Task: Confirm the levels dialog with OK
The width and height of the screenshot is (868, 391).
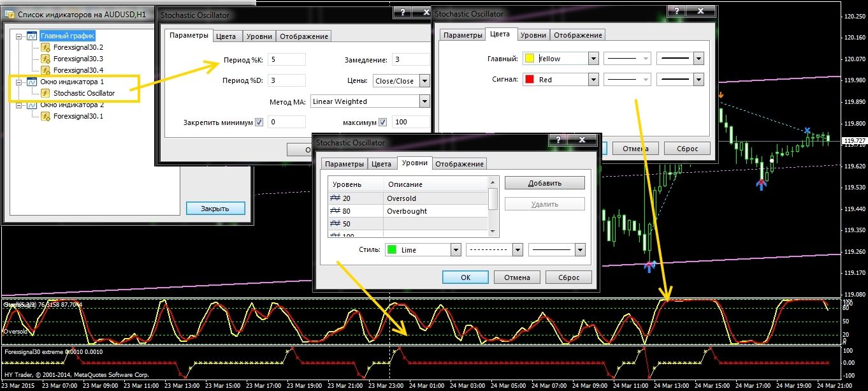Action: click(x=465, y=277)
